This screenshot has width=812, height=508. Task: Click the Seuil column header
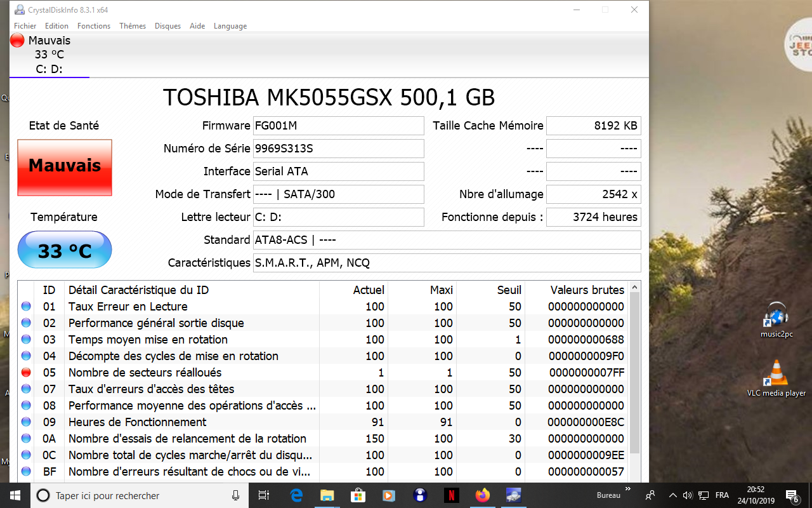click(x=490, y=290)
